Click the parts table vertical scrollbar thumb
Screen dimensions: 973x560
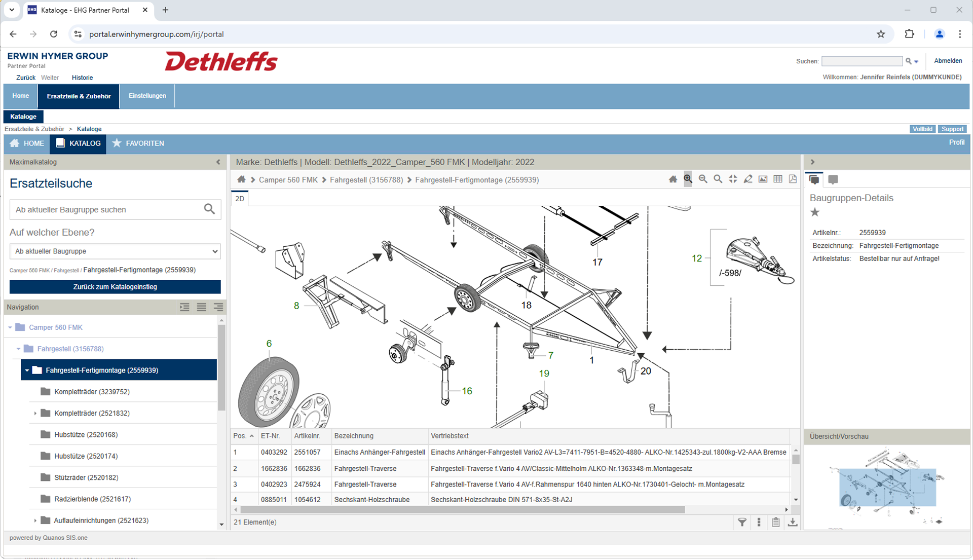coord(796,459)
